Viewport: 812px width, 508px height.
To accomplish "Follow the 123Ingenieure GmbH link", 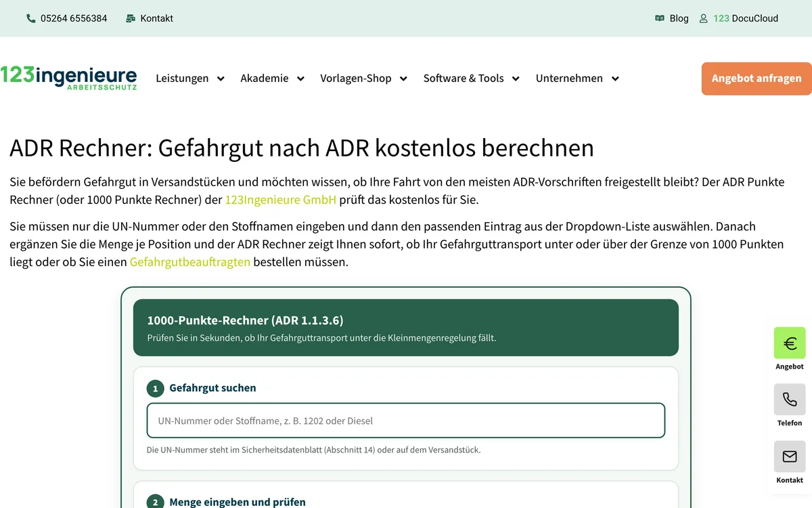I will [x=281, y=200].
